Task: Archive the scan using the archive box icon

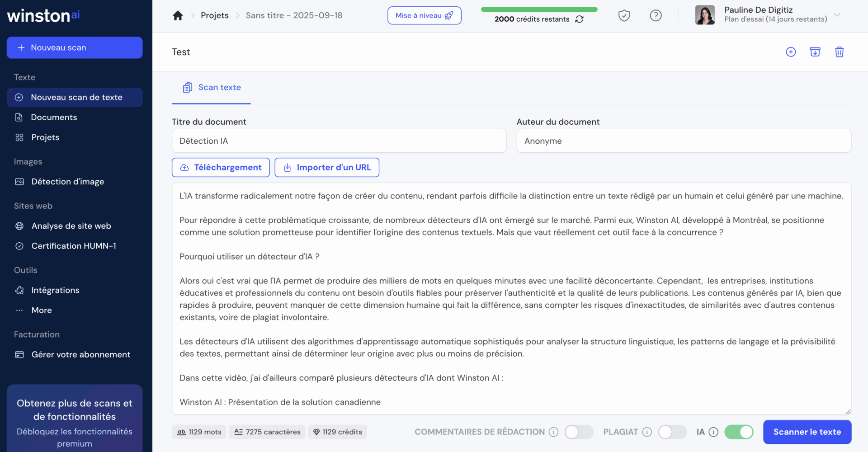Action: click(x=815, y=52)
